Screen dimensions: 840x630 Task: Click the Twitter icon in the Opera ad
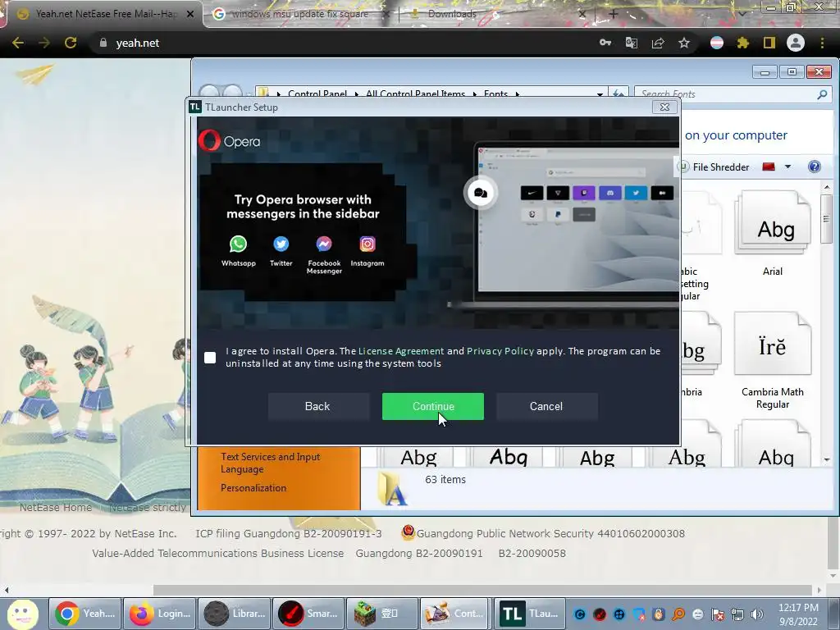281,244
